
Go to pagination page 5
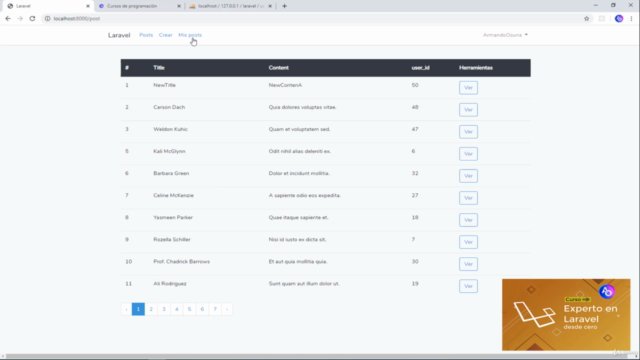tap(189, 309)
